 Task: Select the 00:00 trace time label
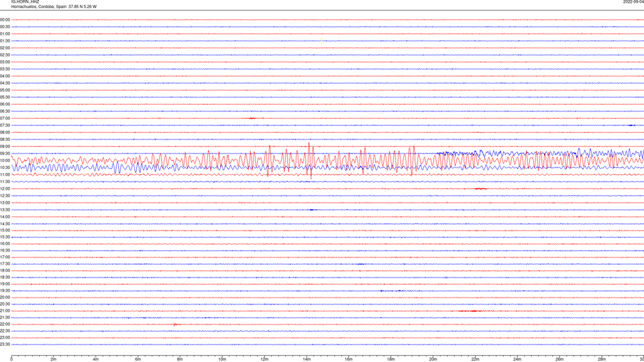pos(5,19)
